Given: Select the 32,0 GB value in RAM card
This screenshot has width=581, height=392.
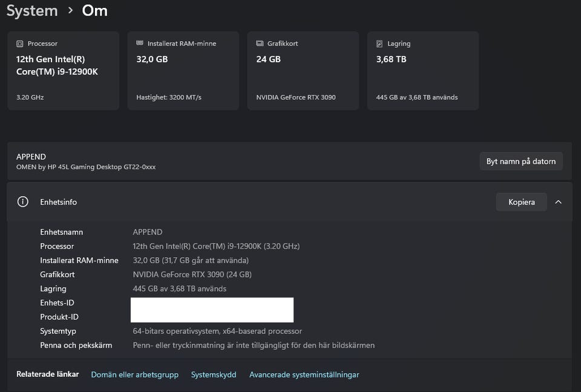Looking at the screenshot, I should (x=152, y=59).
